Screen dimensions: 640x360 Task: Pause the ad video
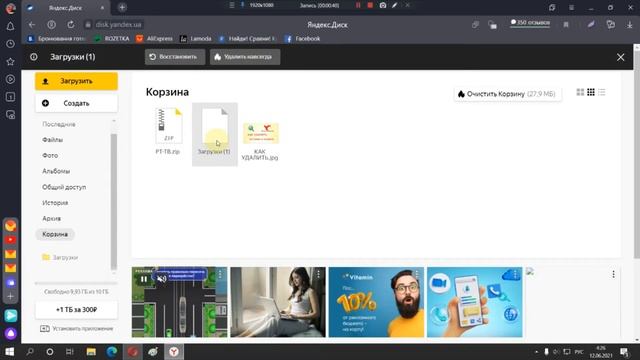coord(144,279)
